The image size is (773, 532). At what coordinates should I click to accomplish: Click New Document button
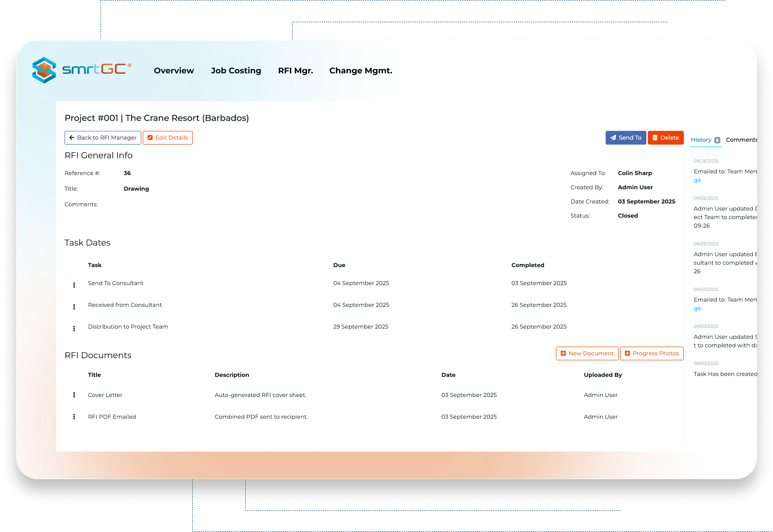tap(587, 353)
